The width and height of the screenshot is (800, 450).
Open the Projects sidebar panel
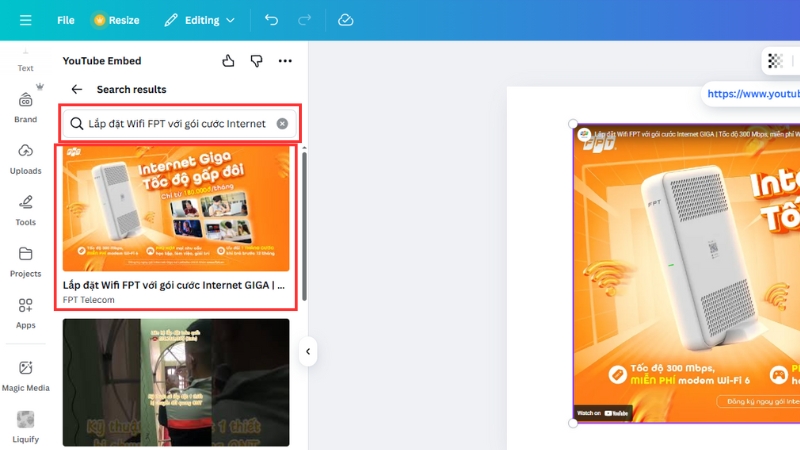[x=25, y=260]
